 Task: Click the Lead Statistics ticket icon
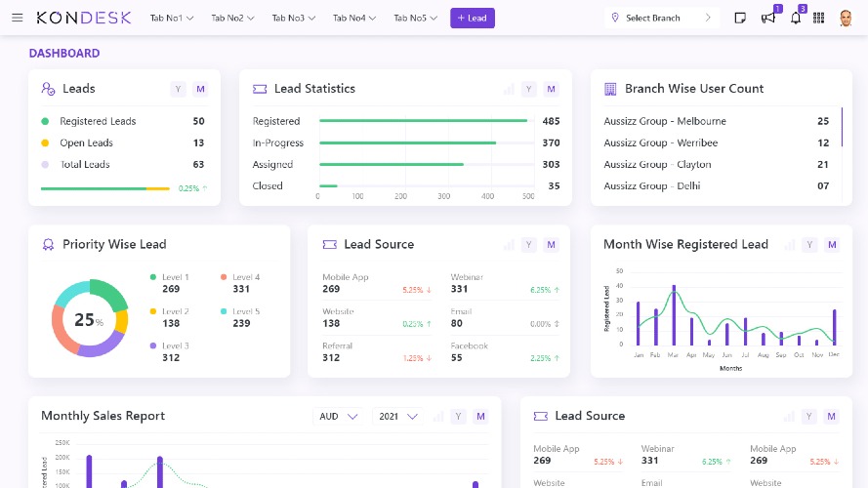pos(260,89)
